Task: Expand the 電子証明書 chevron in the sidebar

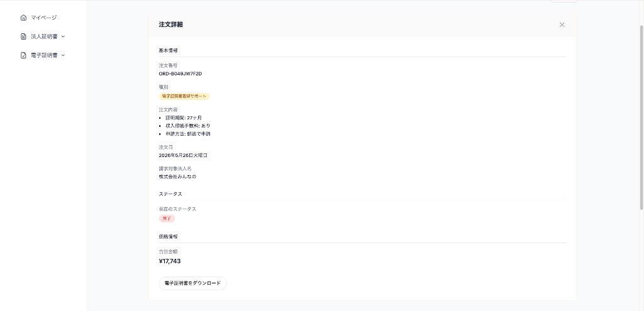Action: tap(63, 55)
